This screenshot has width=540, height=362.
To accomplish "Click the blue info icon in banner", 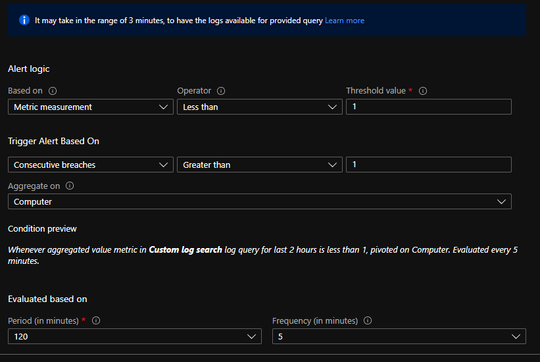I will coord(24,20).
